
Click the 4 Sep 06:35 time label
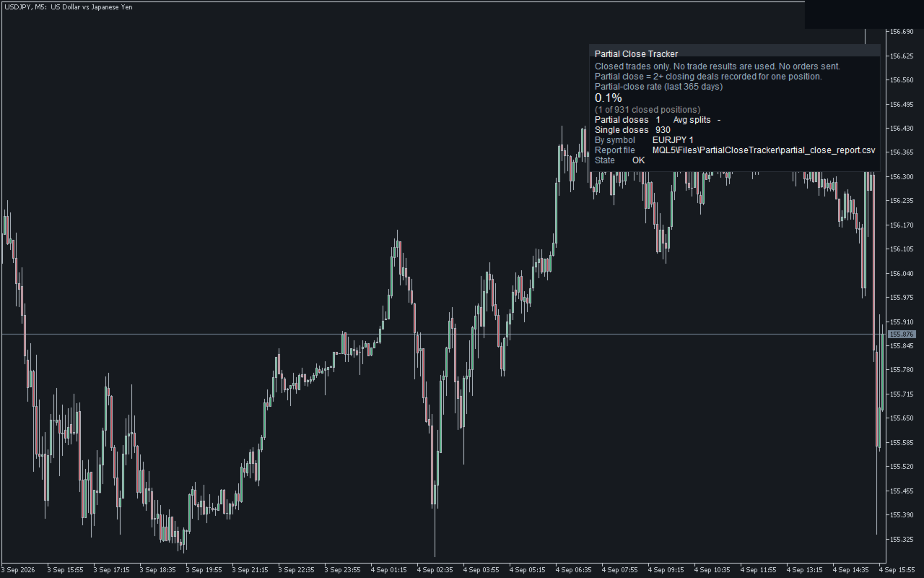573,570
